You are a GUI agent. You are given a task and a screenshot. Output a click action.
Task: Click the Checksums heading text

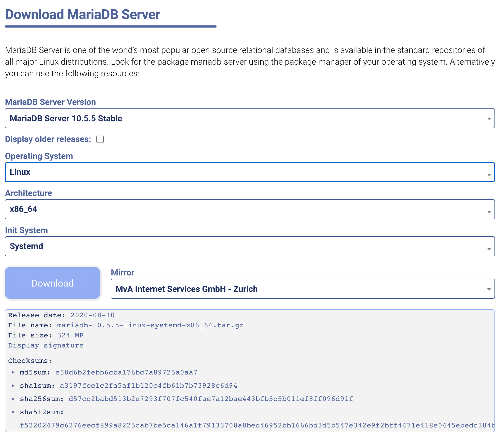(x=30, y=361)
